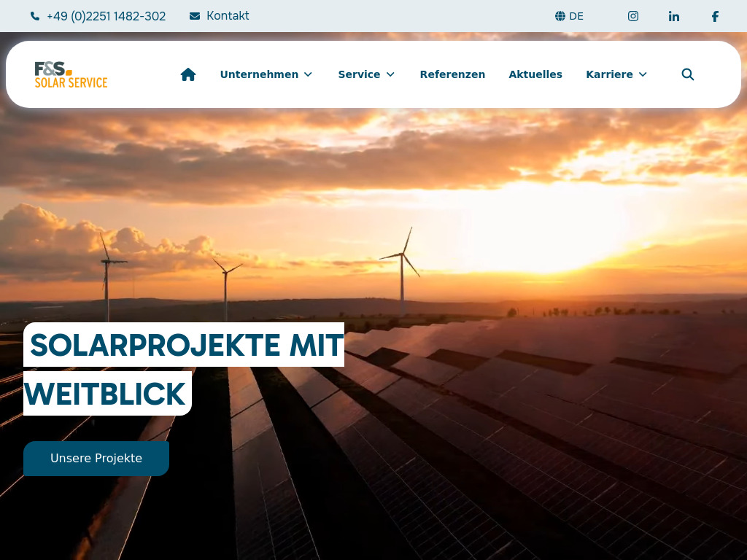The width and height of the screenshot is (747, 560).
Task: Click the SOLARPROJEKTE MIT WEITBLICK headline
Action: pyautogui.click(x=184, y=346)
